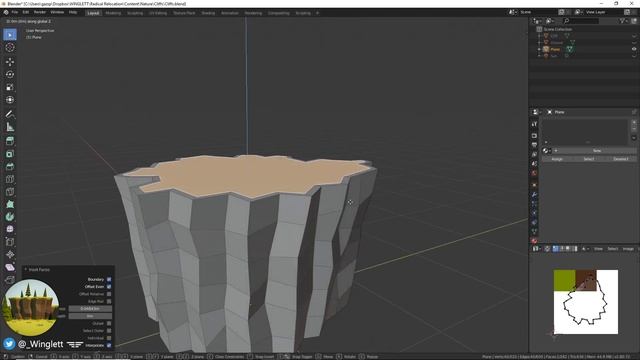Open Material properties tab

[534, 241]
